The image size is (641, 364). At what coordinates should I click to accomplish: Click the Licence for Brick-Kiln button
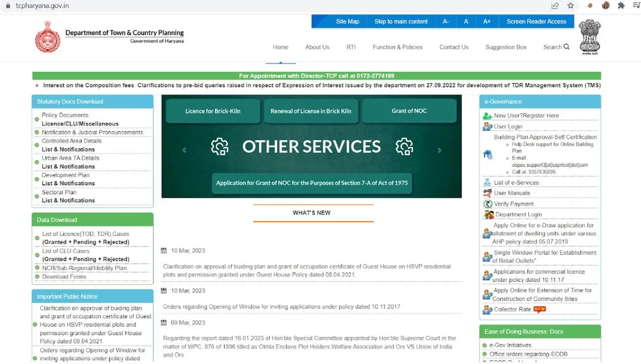[x=213, y=111]
